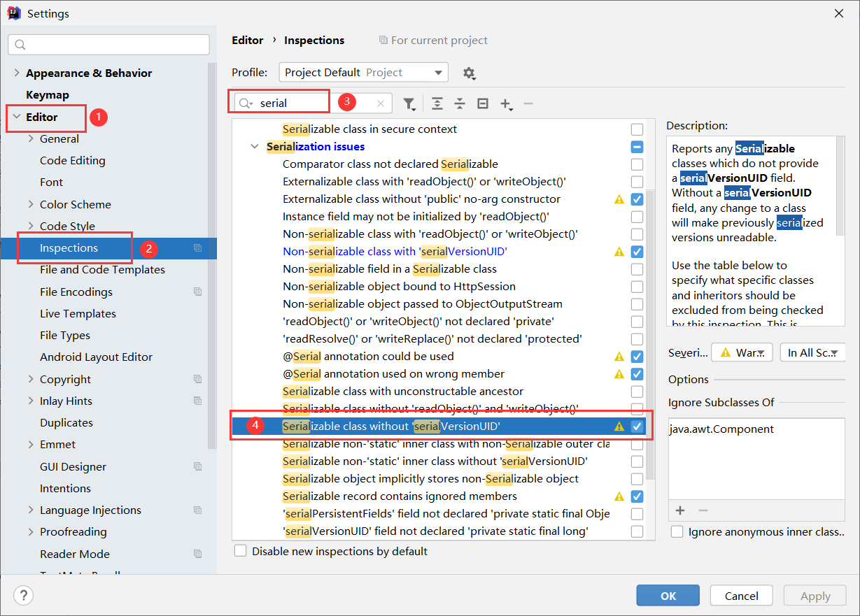Add class with plus under Ignore Subclasses
Screen dimensions: 860x616
[x=679, y=510]
